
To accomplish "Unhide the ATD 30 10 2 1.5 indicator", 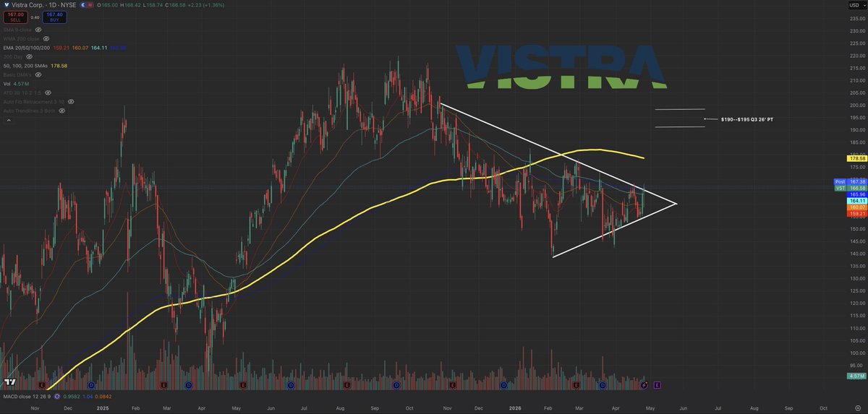I will pos(48,92).
